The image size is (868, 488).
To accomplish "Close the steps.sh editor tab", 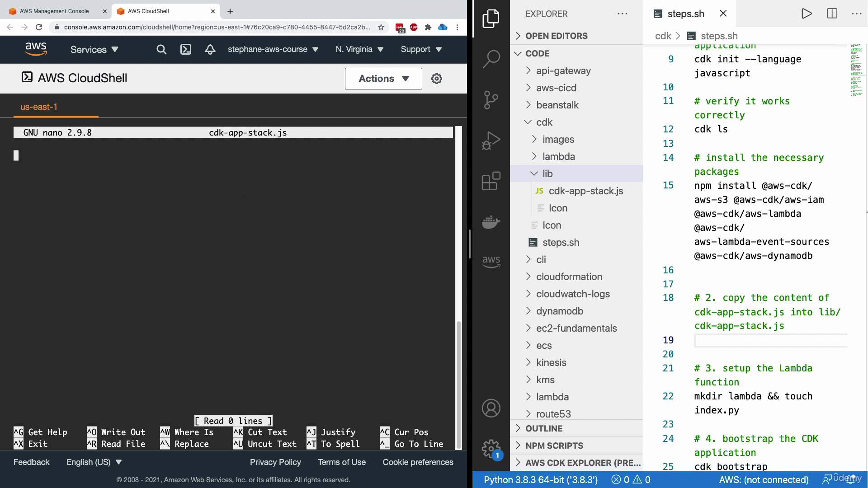I will pyautogui.click(x=723, y=14).
